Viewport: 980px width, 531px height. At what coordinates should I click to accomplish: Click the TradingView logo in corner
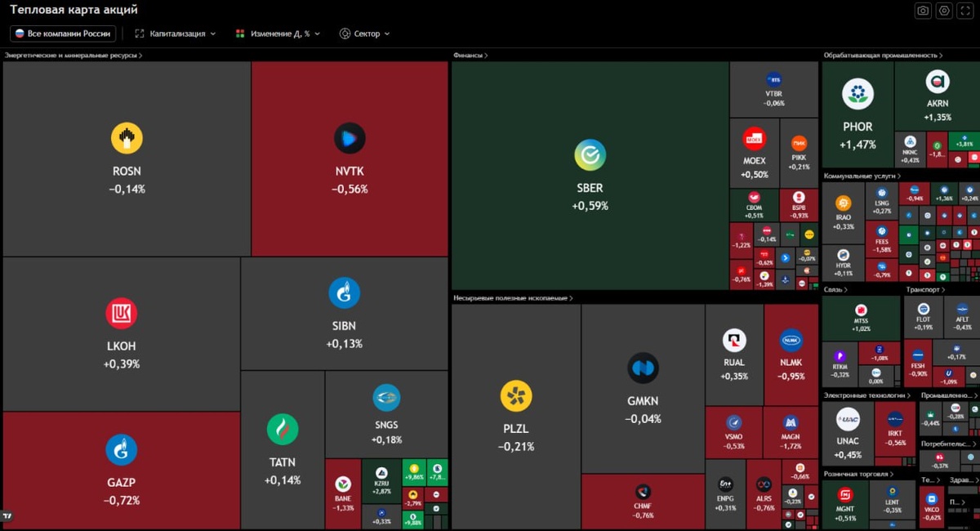[x=7, y=516]
